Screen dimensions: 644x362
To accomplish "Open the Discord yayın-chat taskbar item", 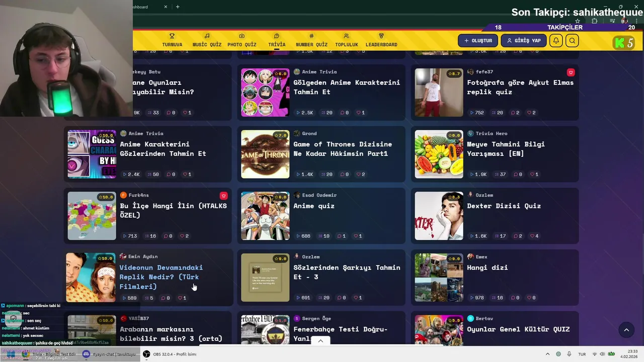I will coord(109,354).
